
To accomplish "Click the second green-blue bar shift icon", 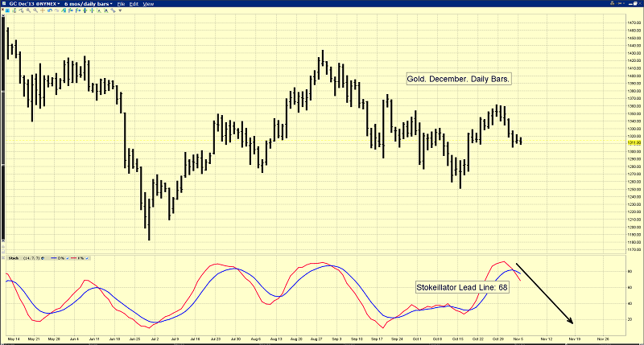I will tap(78, 10).
